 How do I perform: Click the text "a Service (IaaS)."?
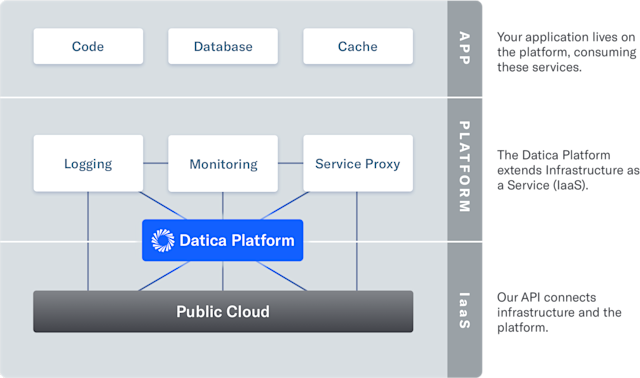tap(542, 185)
